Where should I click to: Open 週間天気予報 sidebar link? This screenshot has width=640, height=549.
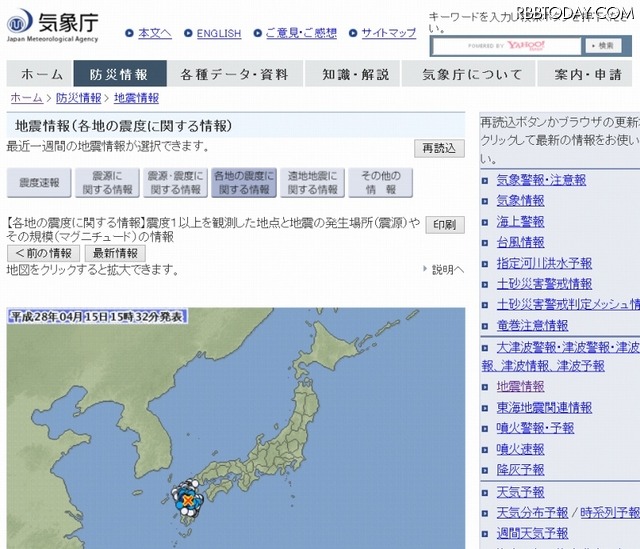coord(532,533)
